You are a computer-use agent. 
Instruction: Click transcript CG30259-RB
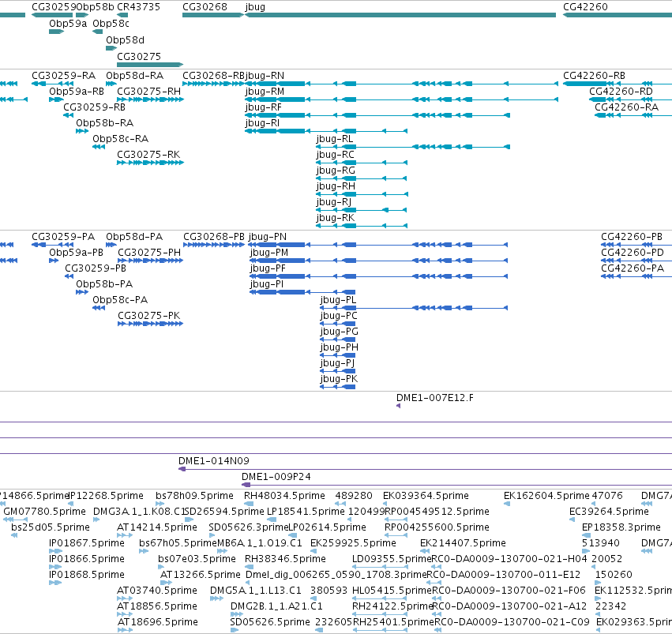click(x=94, y=107)
